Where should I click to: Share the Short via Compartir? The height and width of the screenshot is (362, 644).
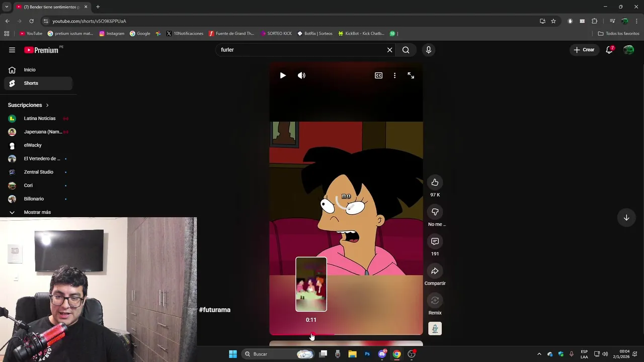point(435,271)
